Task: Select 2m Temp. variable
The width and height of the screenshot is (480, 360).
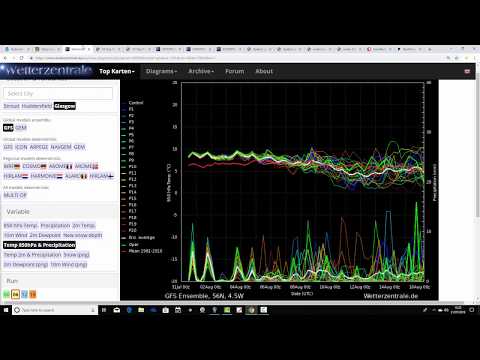Action: [x=84, y=226]
